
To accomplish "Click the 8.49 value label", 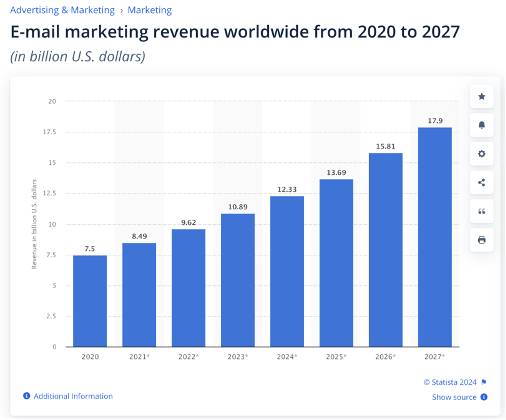I will (139, 236).
